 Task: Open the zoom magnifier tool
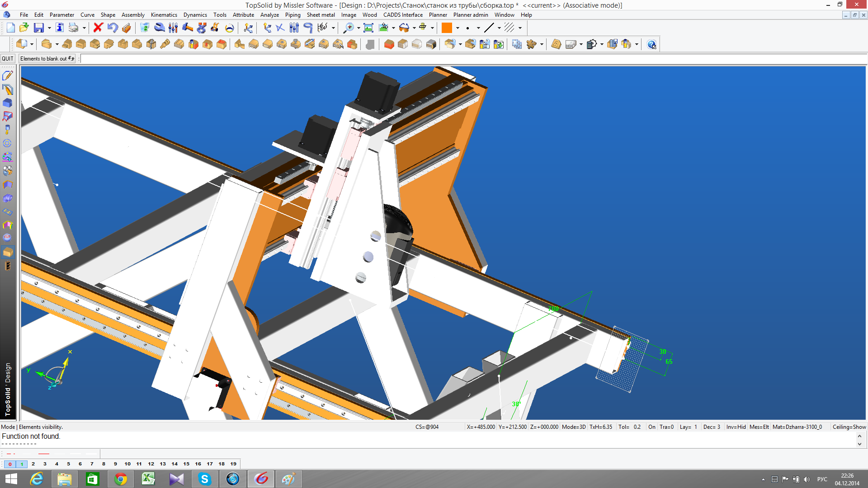tap(349, 28)
